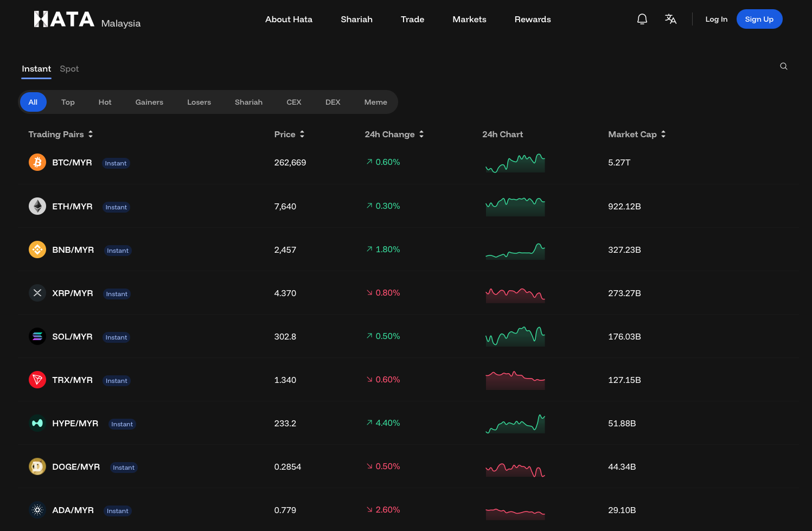
Task: Open the market search magnifier icon
Action: (784, 66)
